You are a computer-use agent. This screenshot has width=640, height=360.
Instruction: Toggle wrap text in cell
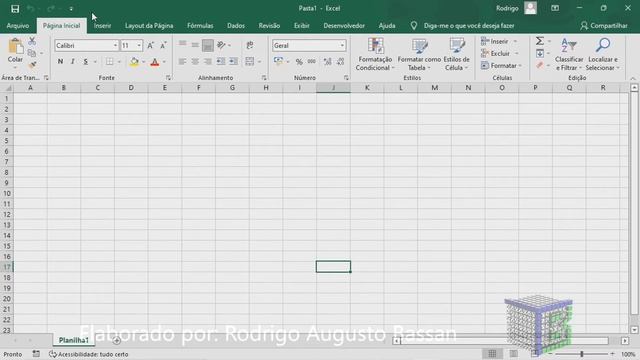click(x=250, y=45)
